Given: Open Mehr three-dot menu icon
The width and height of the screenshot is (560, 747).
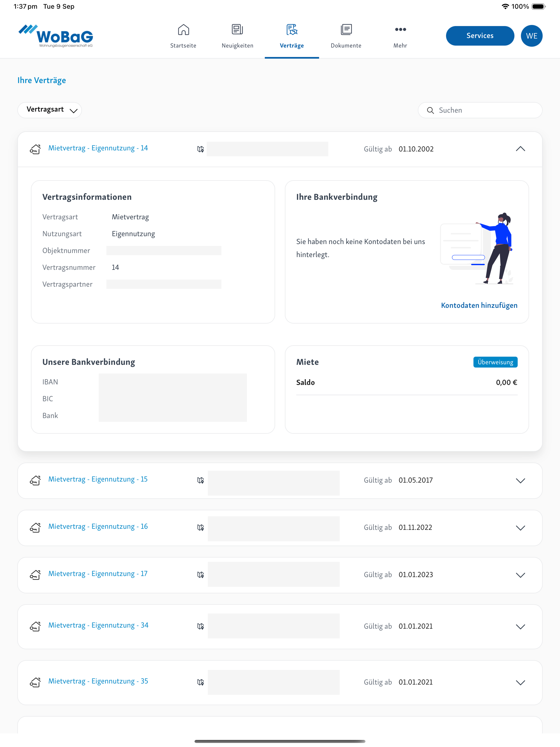Looking at the screenshot, I should (400, 30).
